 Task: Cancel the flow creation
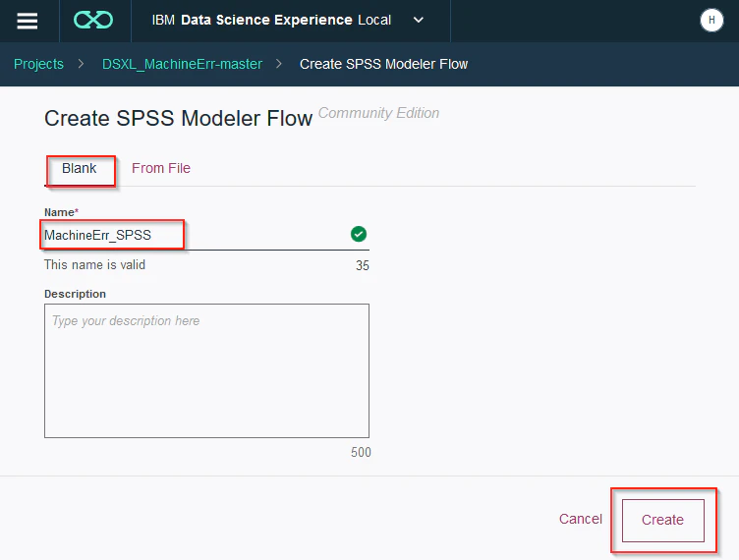tap(580, 519)
